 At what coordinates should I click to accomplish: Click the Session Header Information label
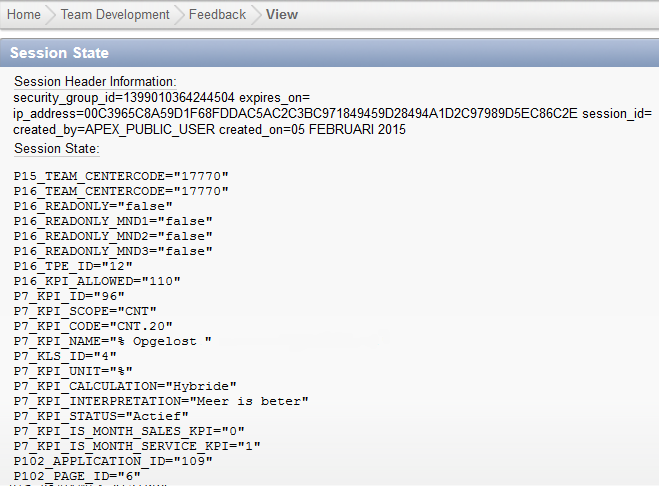[95, 81]
